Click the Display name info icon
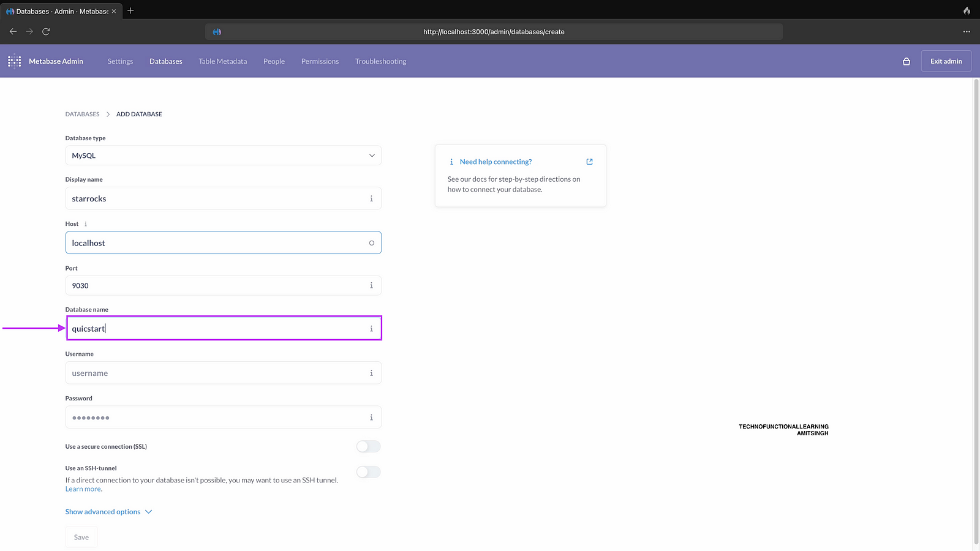This screenshot has width=980, height=551. click(x=371, y=199)
